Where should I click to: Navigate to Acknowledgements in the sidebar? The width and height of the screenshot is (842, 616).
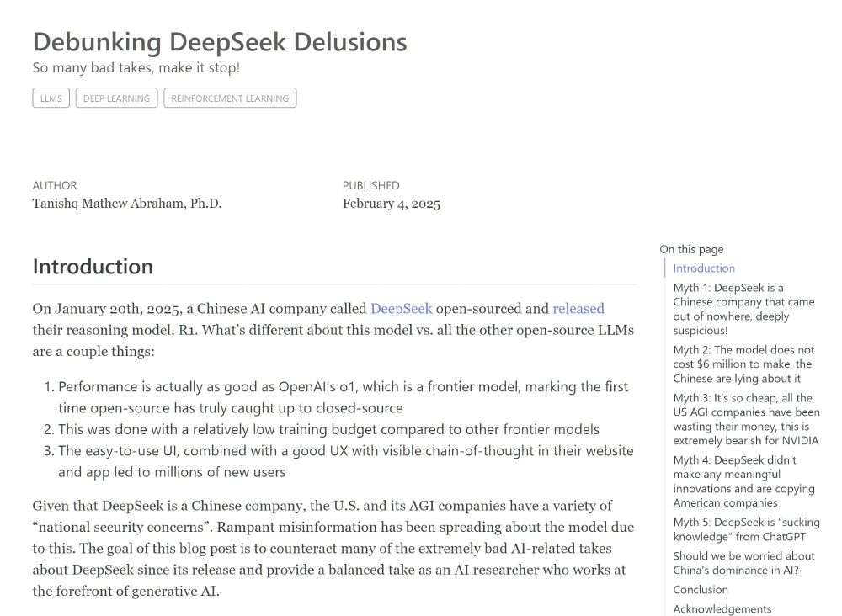[722, 609]
